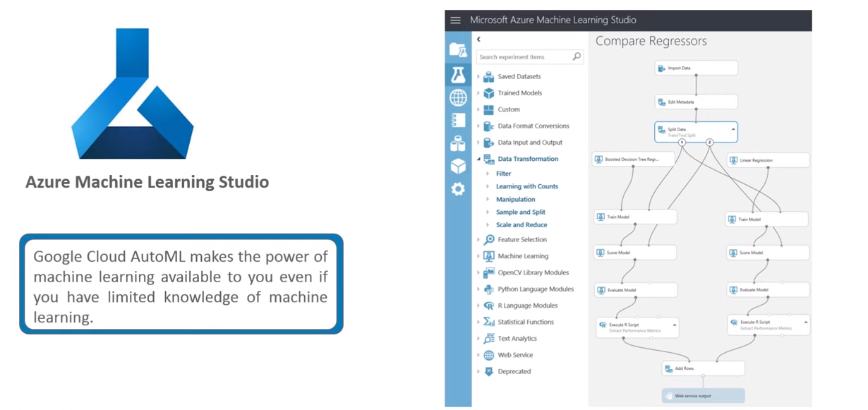Select the Text Analytics category label

click(x=517, y=339)
